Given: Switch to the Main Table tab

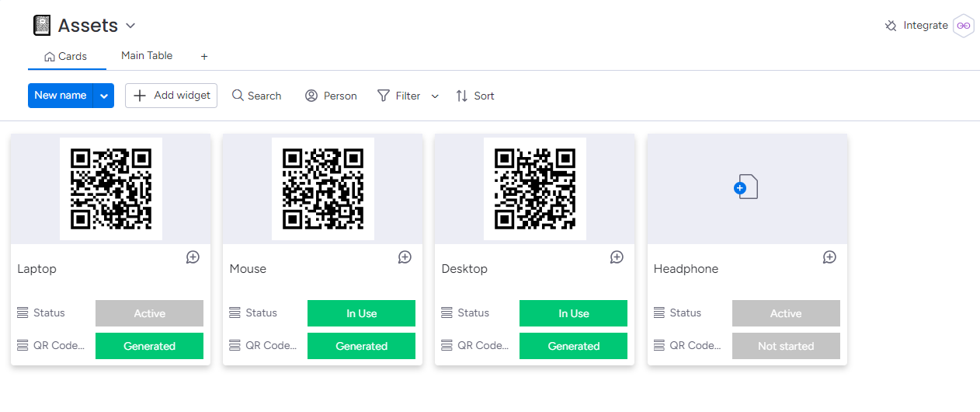Looking at the screenshot, I should coord(147,56).
